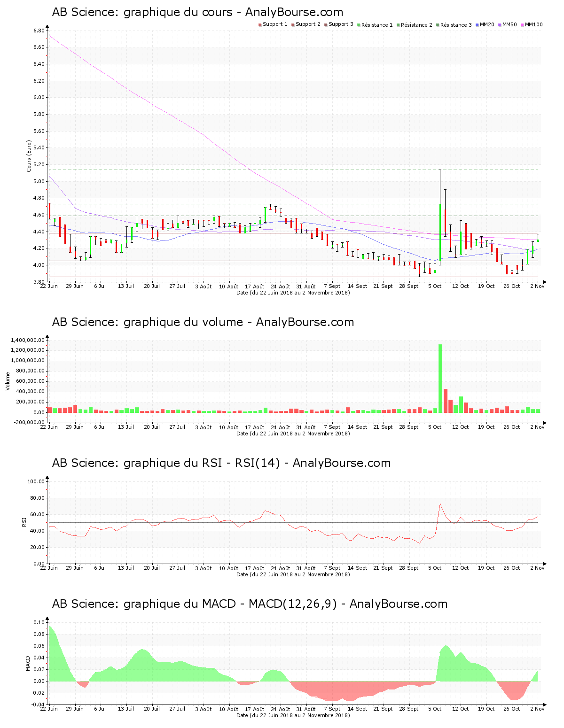This screenshot has width=564, height=728.
Task: Select the Support 3 legend label
Action: (341, 24)
